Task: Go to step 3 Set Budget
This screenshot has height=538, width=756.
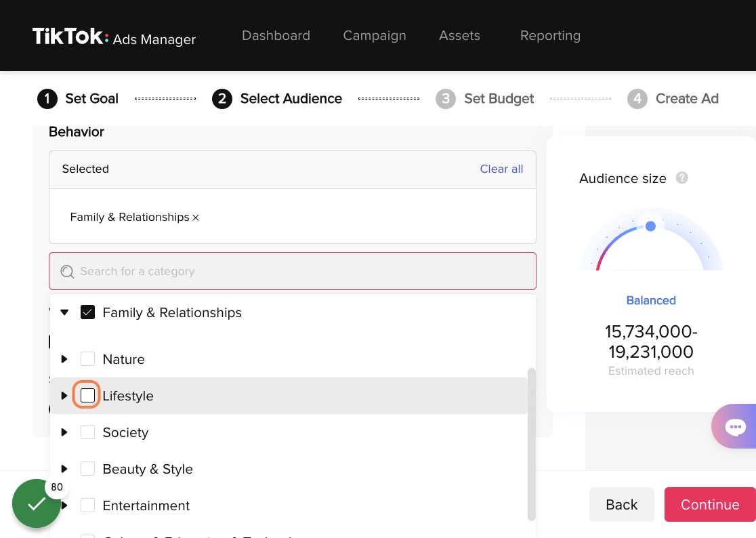Action: pos(485,99)
